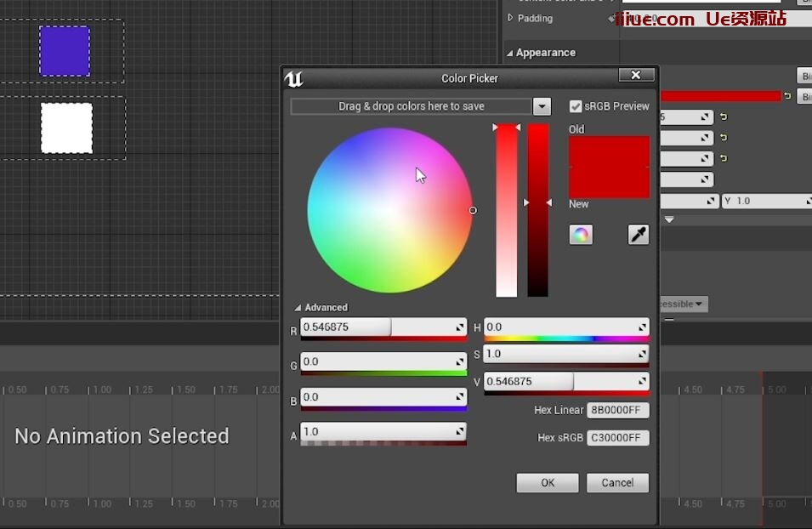Collapse the Advanced section
The width and height of the screenshot is (812, 529).
pos(298,308)
